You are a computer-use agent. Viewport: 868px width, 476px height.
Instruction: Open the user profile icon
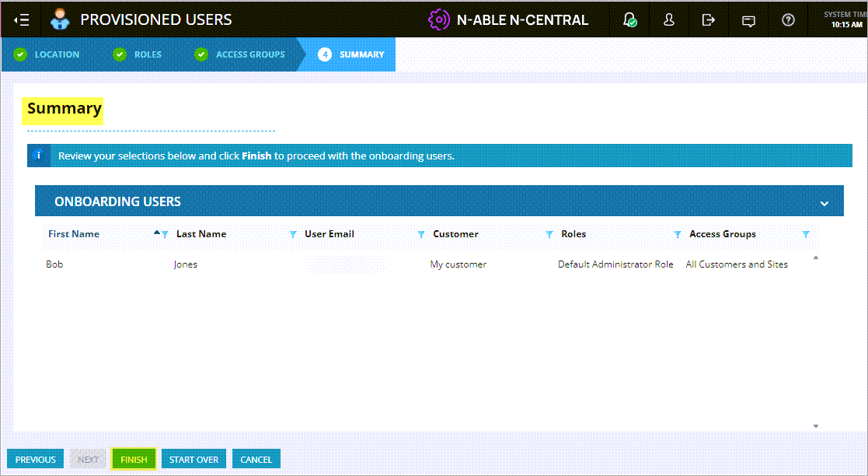pos(668,20)
